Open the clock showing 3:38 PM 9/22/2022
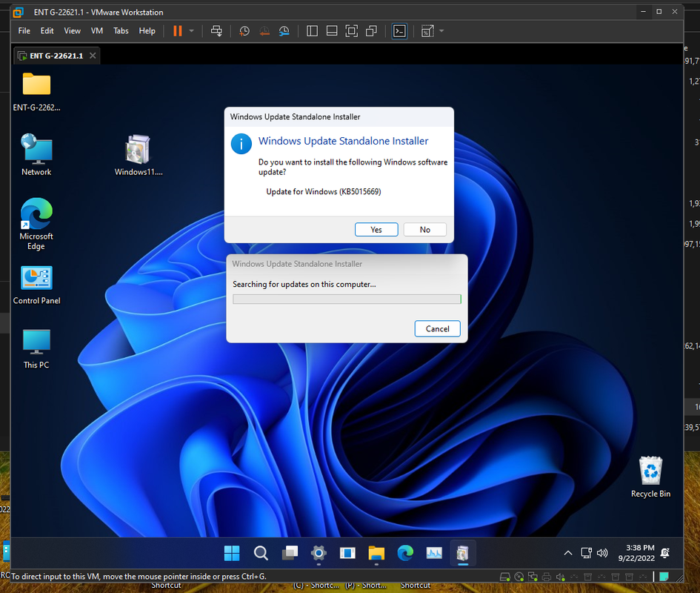This screenshot has height=593, width=700. click(x=636, y=553)
